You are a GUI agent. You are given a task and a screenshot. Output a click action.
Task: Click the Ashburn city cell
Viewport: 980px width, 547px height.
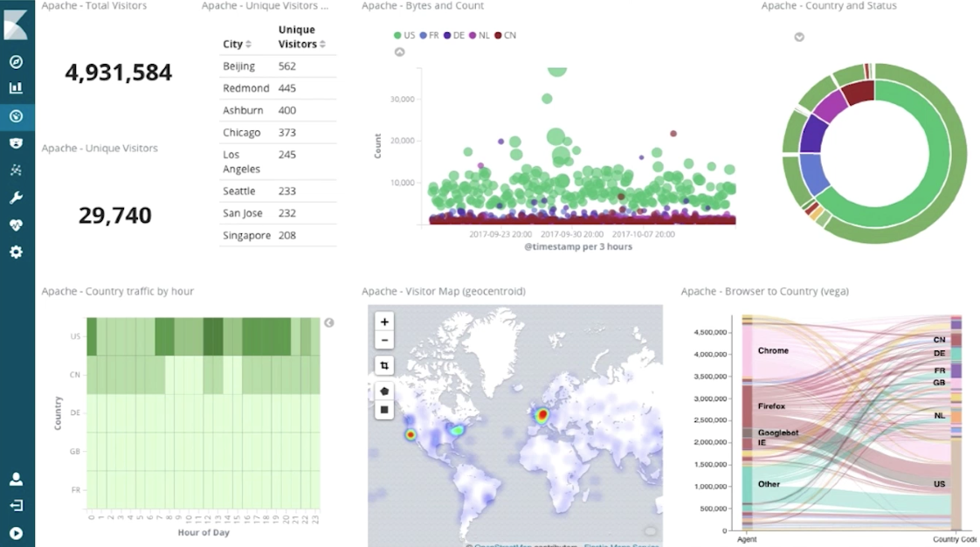pyautogui.click(x=243, y=110)
